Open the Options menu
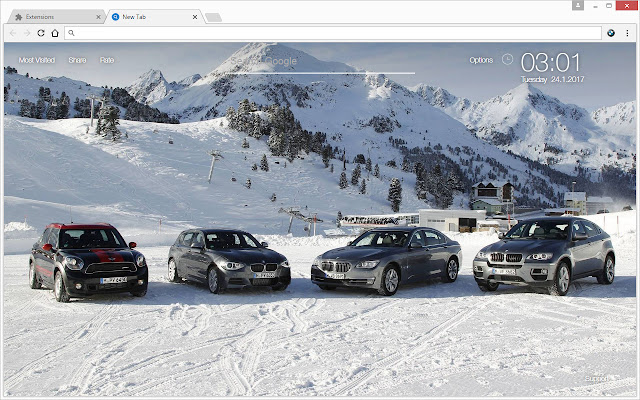640x400 pixels. [x=481, y=60]
